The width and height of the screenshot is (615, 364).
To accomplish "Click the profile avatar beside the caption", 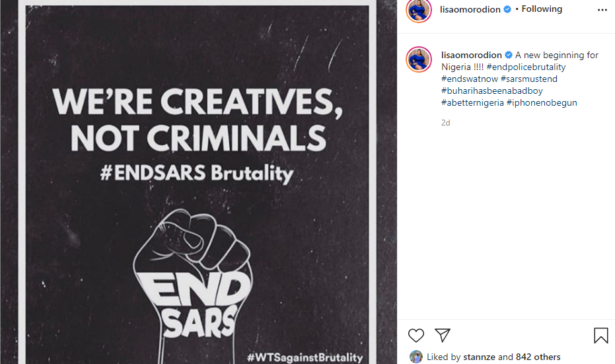I will 419,60.
